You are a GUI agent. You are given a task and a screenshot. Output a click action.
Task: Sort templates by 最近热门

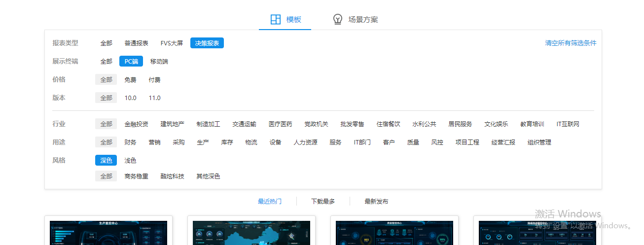tap(270, 201)
